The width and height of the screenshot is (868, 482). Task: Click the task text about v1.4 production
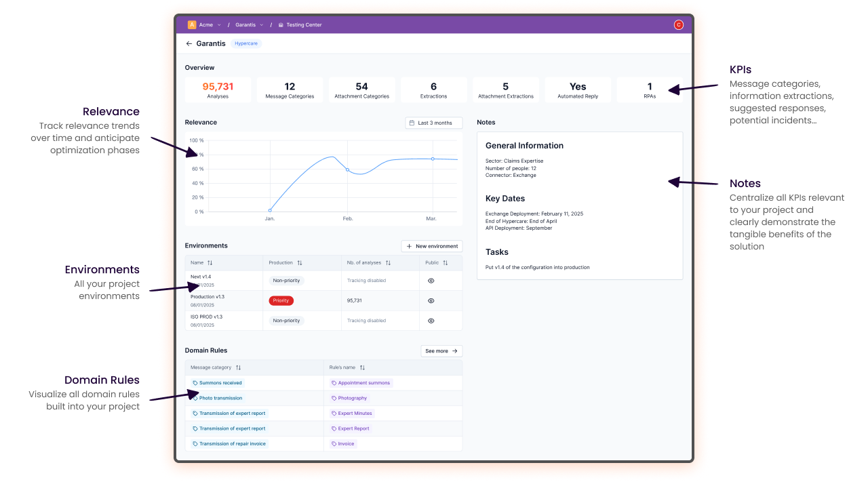point(538,267)
